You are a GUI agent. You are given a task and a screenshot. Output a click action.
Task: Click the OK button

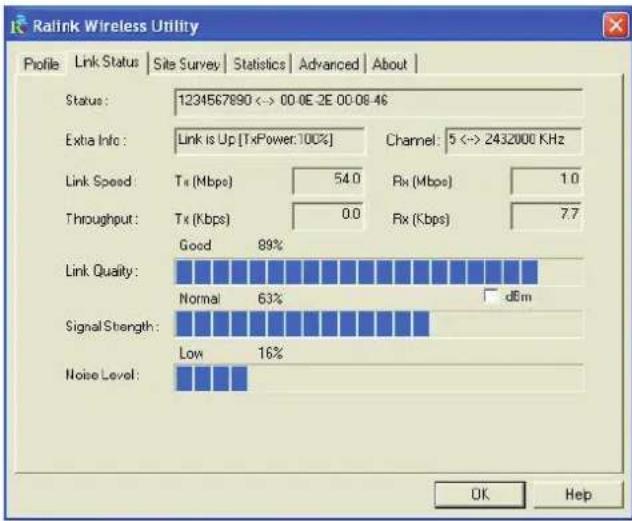tap(480, 494)
